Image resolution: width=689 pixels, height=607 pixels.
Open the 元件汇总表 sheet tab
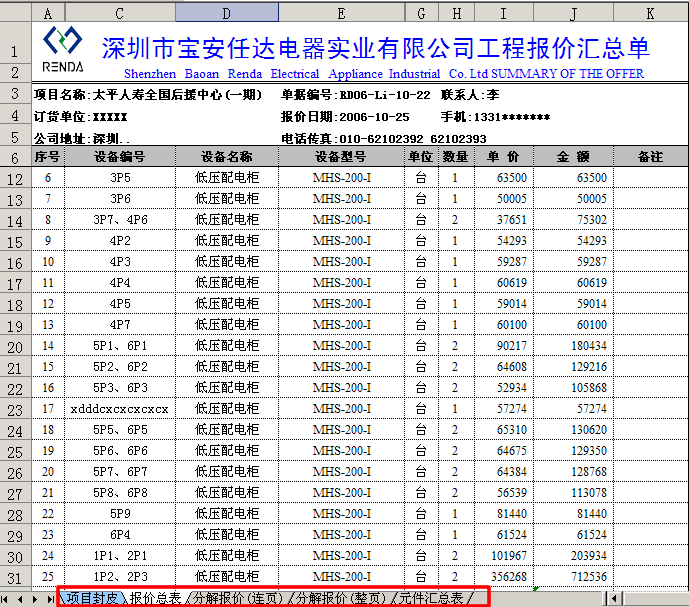click(x=432, y=598)
